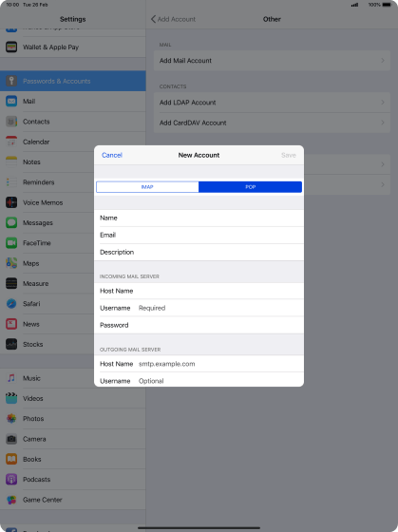398x532 pixels.
Task: Tap the Photos flower icon
Action: pyautogui.click(x=11, y=418)
